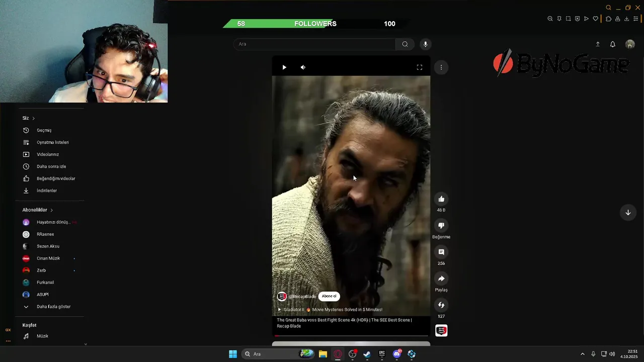Open Opera downloads icon
The image size is (644, 362).
(x=626, y=19)
